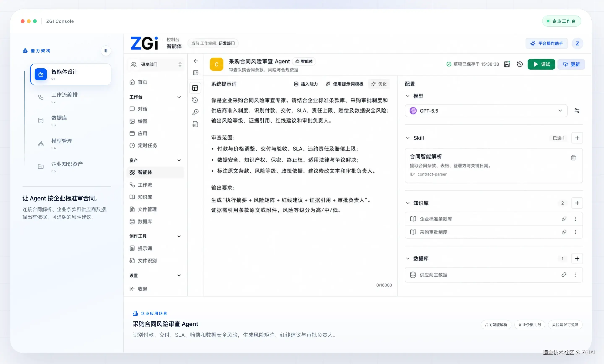Collapse the 模型 section
The width and height of the screenshot is (604, 364).
point(408,96)
